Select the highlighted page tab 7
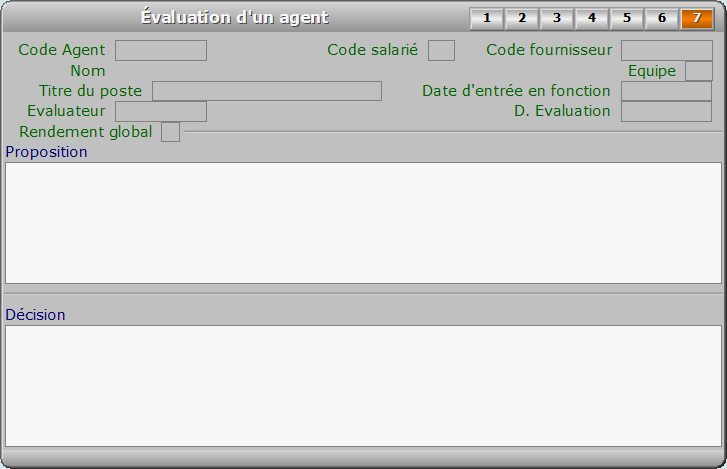 click(x=697, y=19)
